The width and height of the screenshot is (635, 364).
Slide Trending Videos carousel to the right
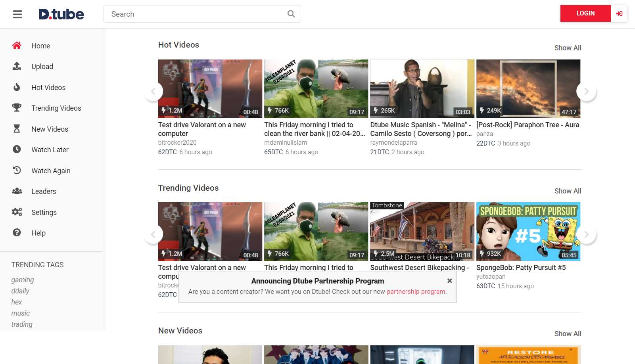(x=586, y=235)
